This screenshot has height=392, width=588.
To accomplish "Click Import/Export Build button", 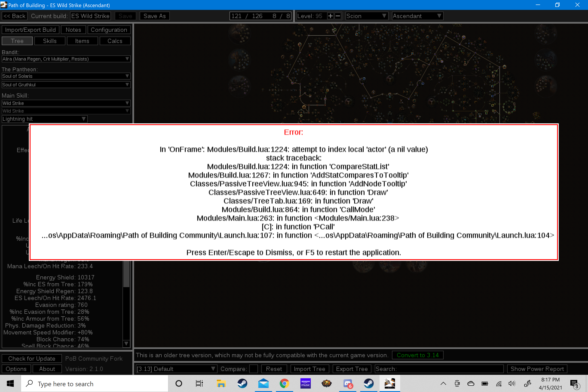I will (31, 30).
